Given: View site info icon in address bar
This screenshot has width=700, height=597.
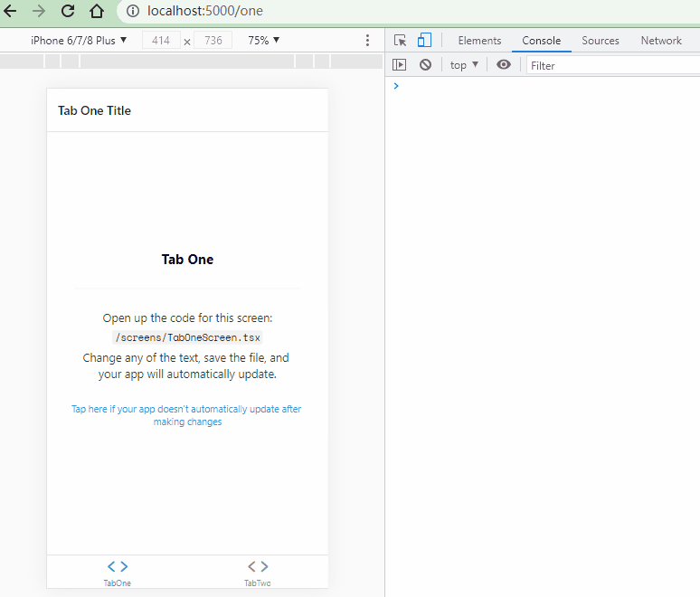Looking at the screenshot, I should (x=133, y=11).
